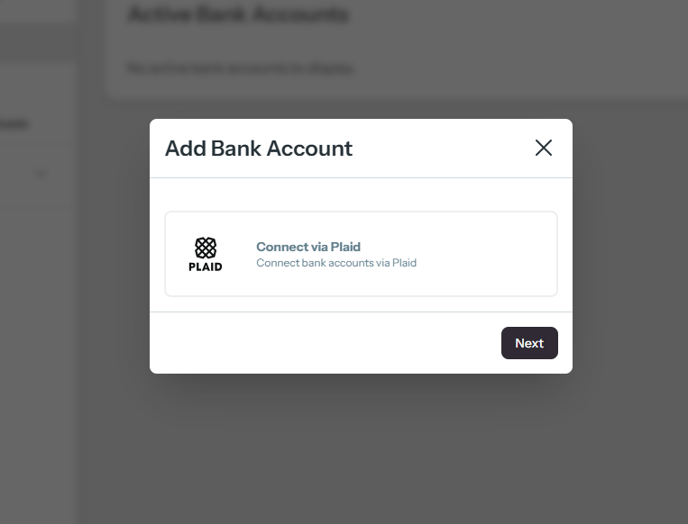Click dialog body space above the Plaid card

[x=361, y=195]
